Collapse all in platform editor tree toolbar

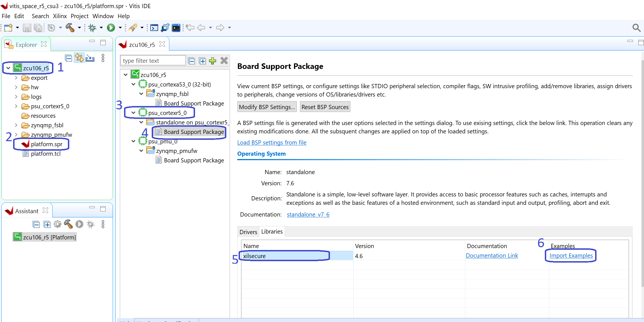191,61
